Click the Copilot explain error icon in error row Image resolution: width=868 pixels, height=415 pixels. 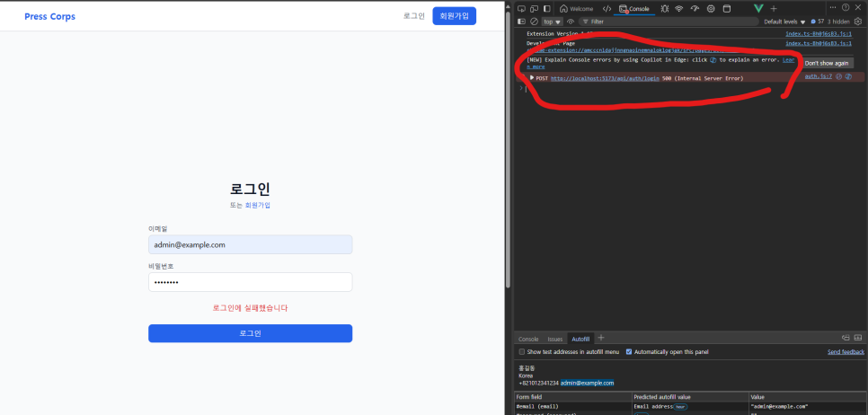tap(848, 76)
